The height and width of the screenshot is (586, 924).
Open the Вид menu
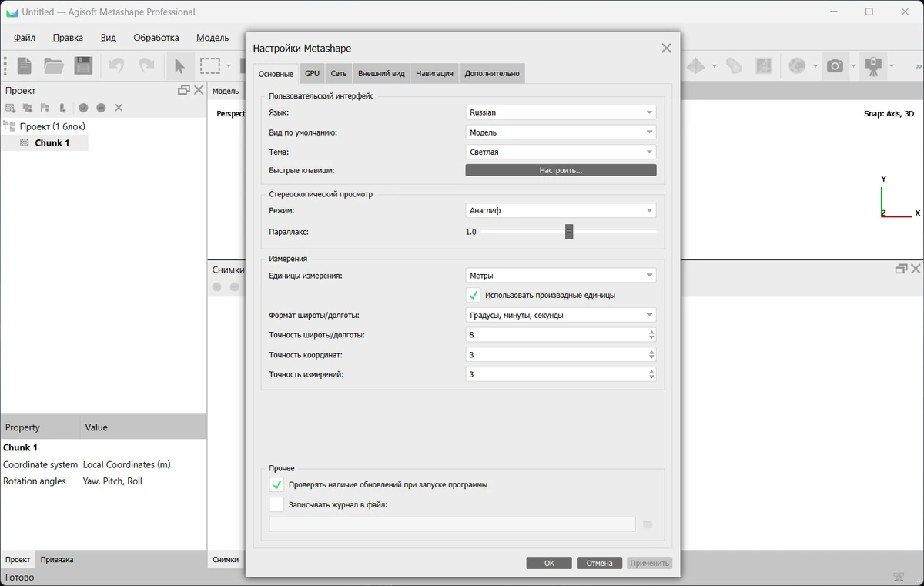click(108, 37)
